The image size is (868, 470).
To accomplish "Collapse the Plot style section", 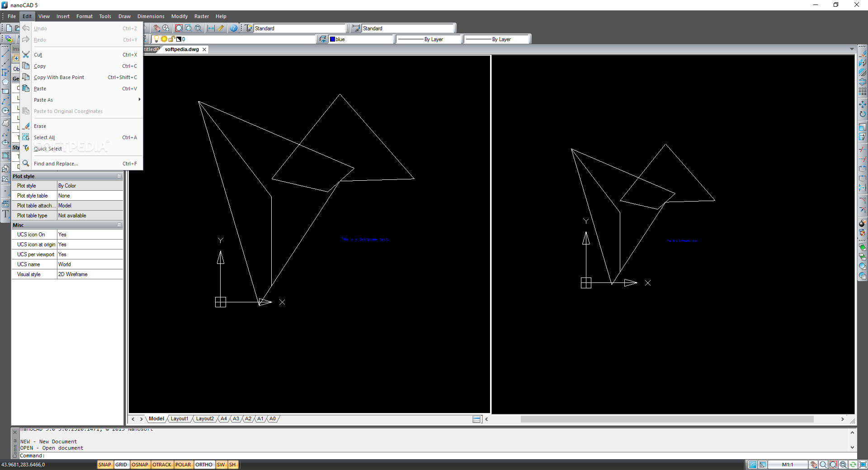I will tap(119, 176).
